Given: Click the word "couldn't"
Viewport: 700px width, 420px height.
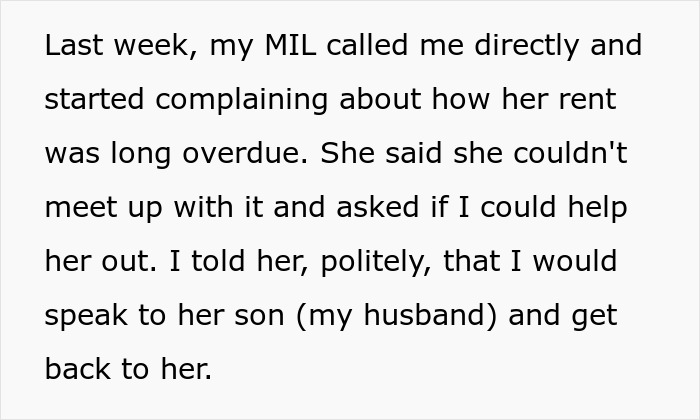Looking at the screenshot, I should click(570, 153).
